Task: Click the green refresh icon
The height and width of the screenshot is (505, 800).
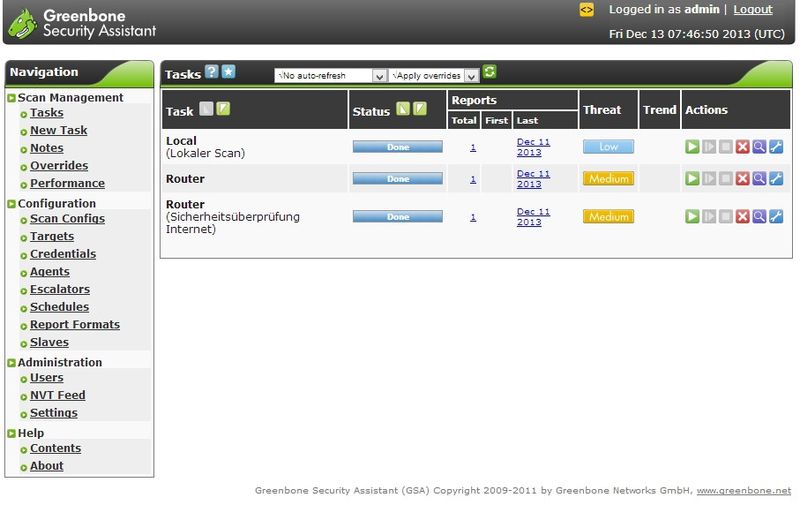Action: tap(489, 71)
